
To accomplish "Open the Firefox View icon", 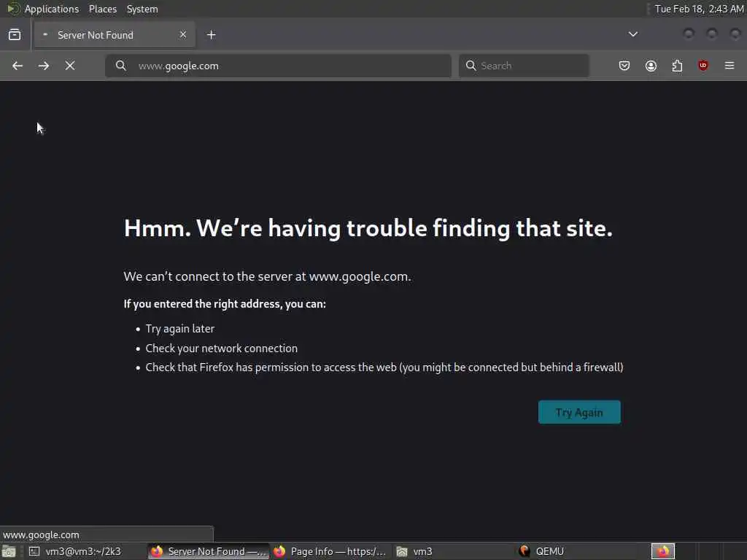I will [15, 35].
